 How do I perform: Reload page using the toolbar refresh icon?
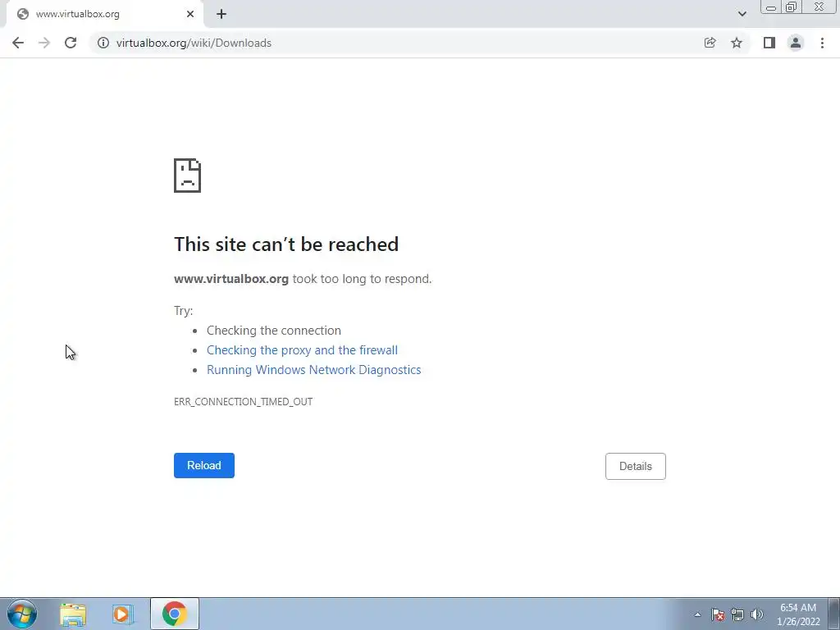(71, 43)
